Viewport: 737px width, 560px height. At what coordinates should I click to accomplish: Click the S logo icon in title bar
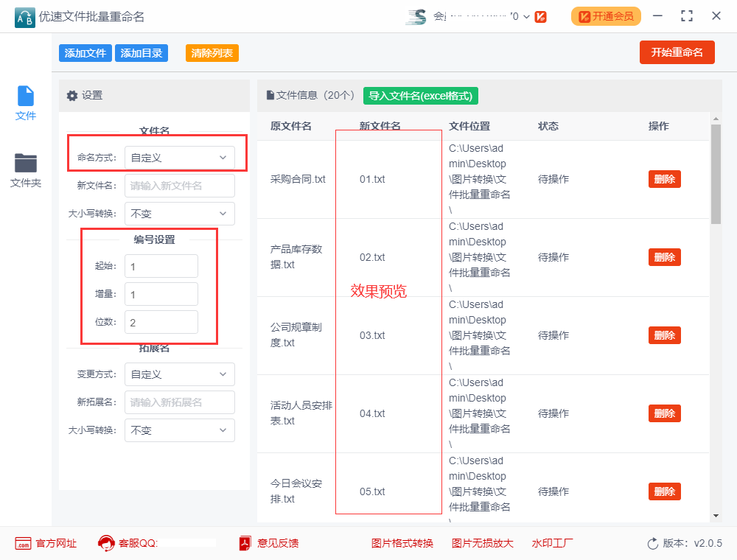(416, 17)
